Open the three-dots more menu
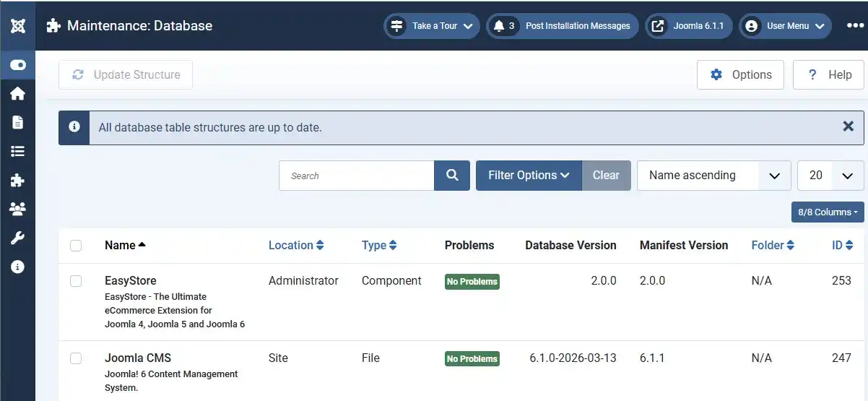Screen dimensions: 868x401 pyautogui.click(x=854, y=26)
